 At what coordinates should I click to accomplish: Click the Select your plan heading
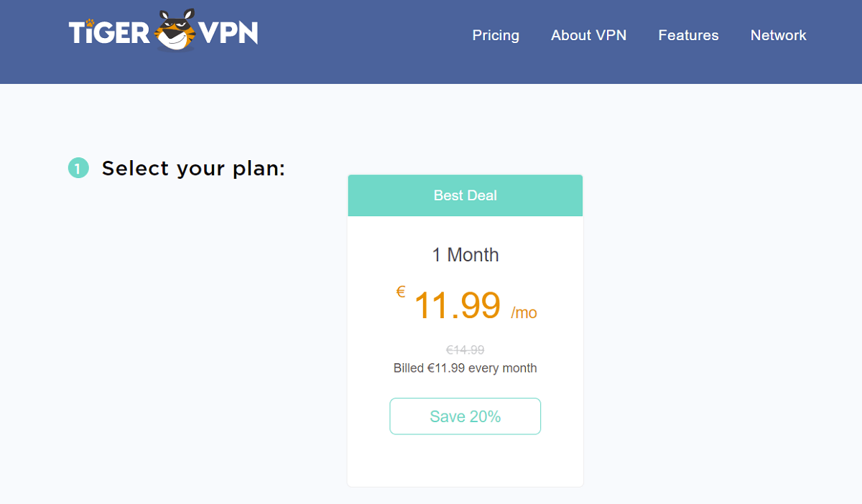pos(193,167)
